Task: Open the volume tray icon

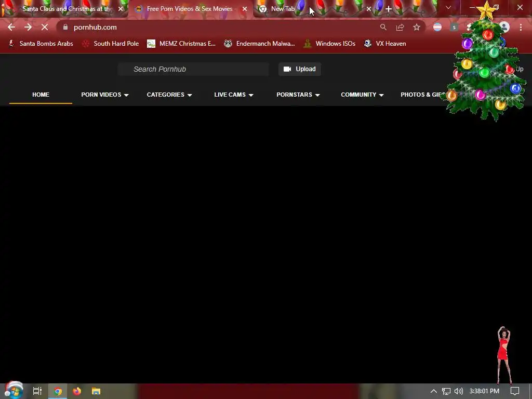Action: (x=459, y=391)
